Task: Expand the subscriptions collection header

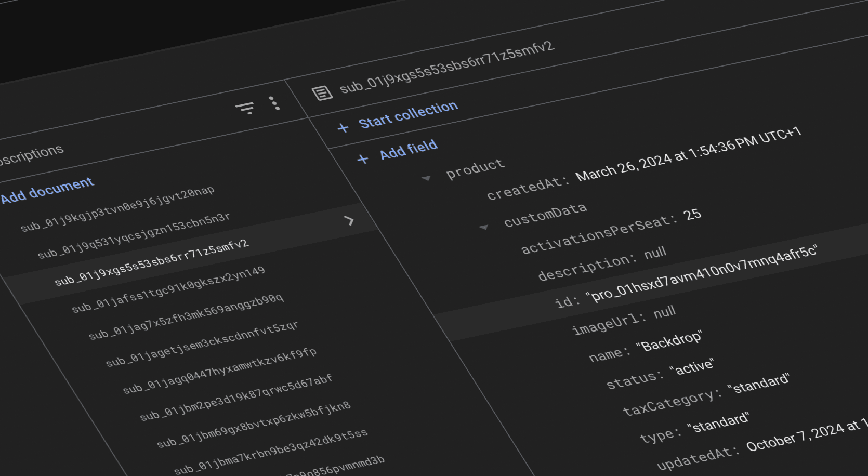Action: pos(32,150)
